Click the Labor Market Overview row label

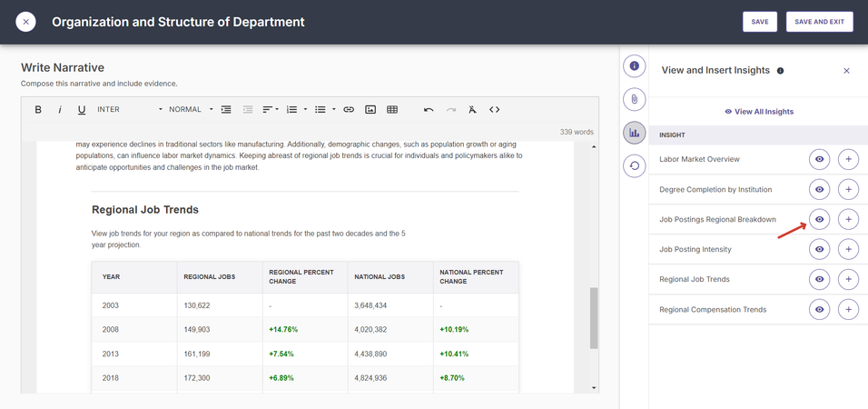699,159
